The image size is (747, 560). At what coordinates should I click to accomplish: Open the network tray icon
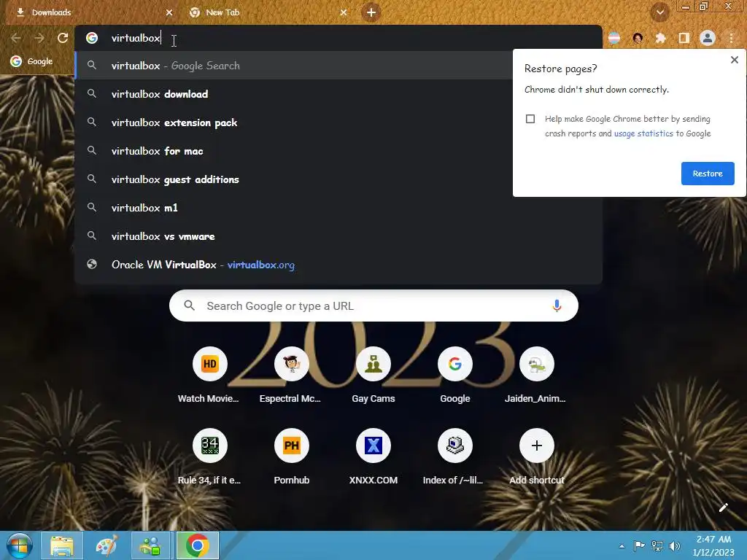pos(657,545)
